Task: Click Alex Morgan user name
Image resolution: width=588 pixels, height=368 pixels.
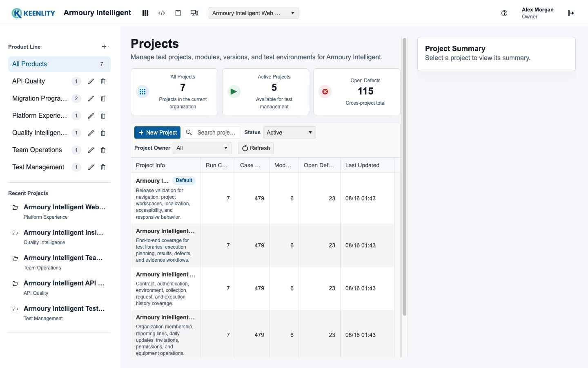Action: click(x=537, y=10)
